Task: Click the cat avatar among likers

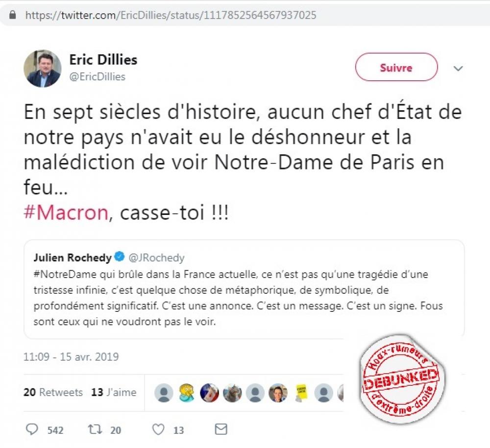Action: click(232, 393)
